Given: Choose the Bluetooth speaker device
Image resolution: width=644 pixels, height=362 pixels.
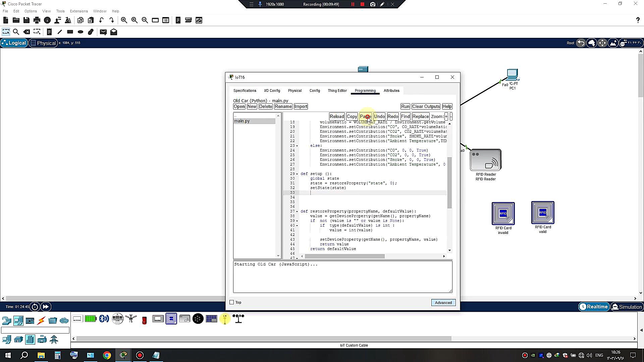Looking at the screenshot, I should click(104, 319).
